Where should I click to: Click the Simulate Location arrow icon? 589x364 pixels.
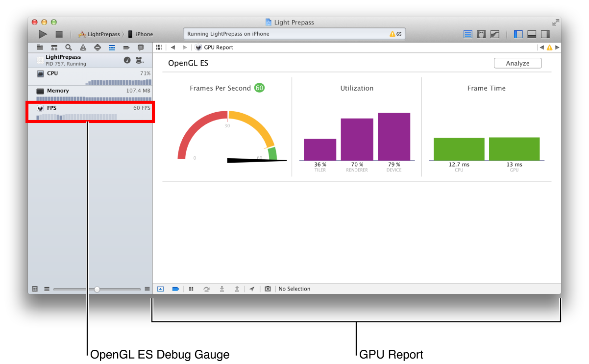(252, 289)
